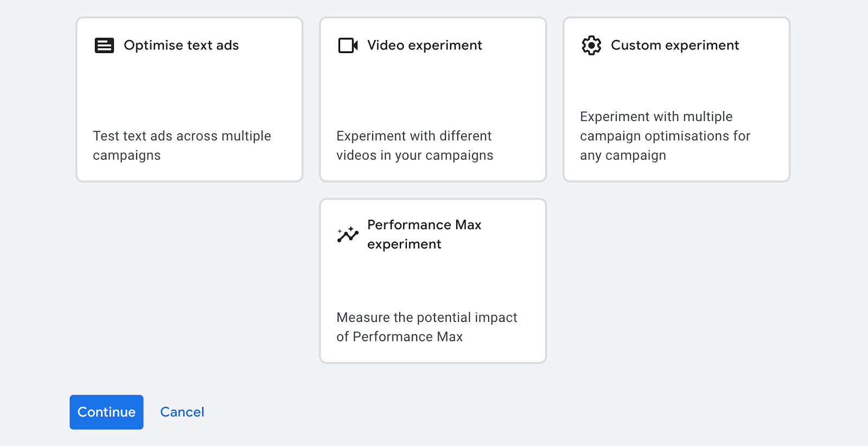868x446 pixels.
Task: Click the description under Custom experiment
Action: (665, 135)
